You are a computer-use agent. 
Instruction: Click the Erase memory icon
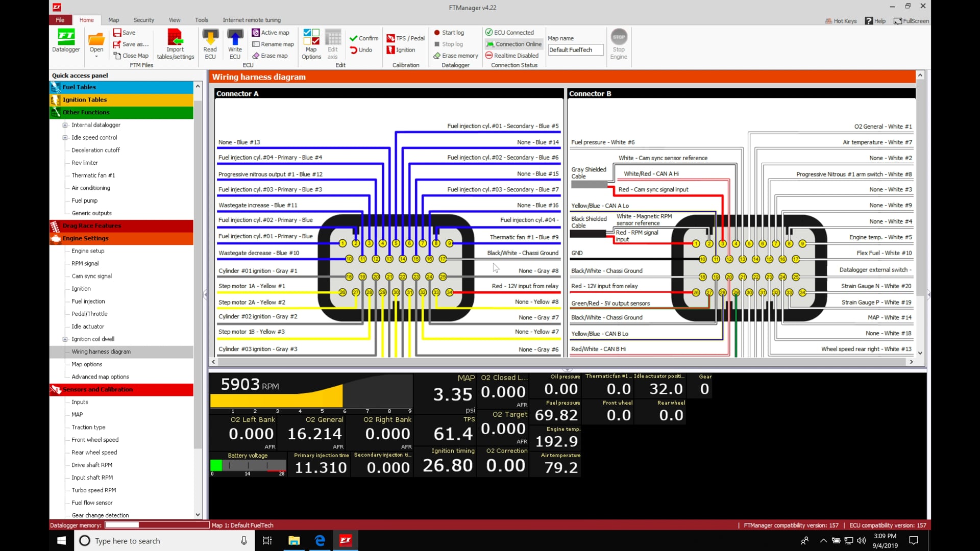tap(456, 56)
